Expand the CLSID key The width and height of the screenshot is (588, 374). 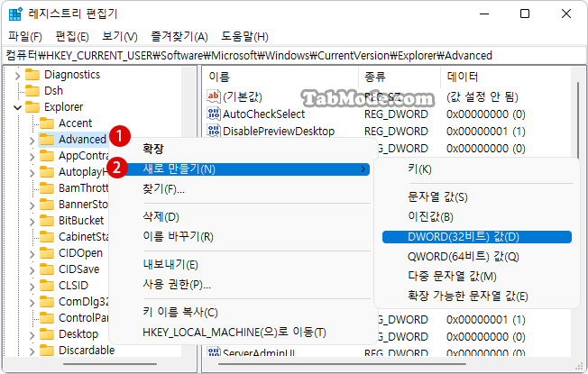coord(32,287)
